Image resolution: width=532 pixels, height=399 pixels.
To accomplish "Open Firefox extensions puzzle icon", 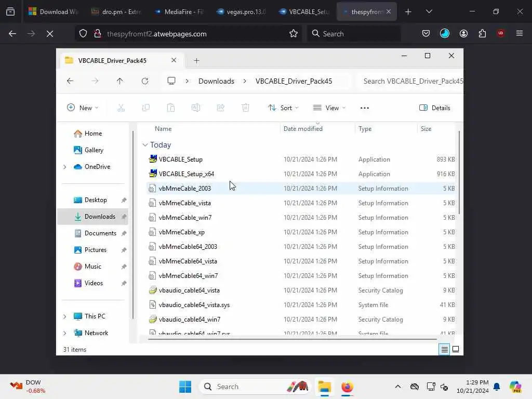I will click(482, 34).
